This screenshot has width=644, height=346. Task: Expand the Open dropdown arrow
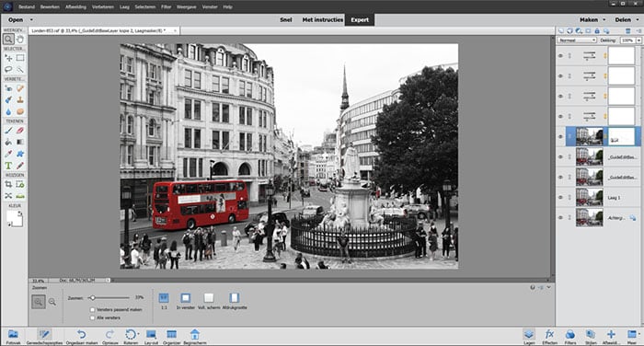point(31,19)
